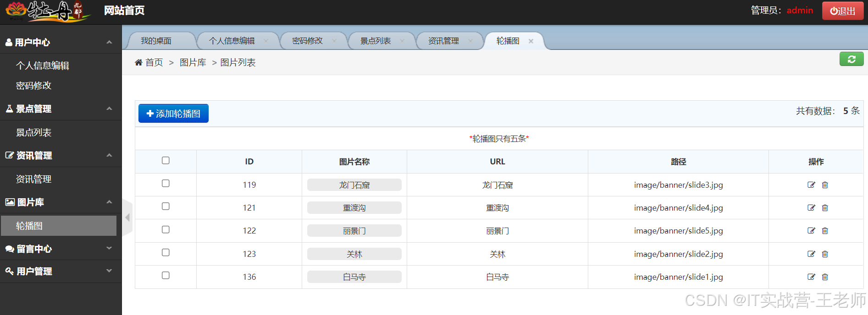Click the 龙门石窟 image name field
Image resolution: width=868 pixels, height=315 pixels.
pyautogui.click(x=354, y=185)
